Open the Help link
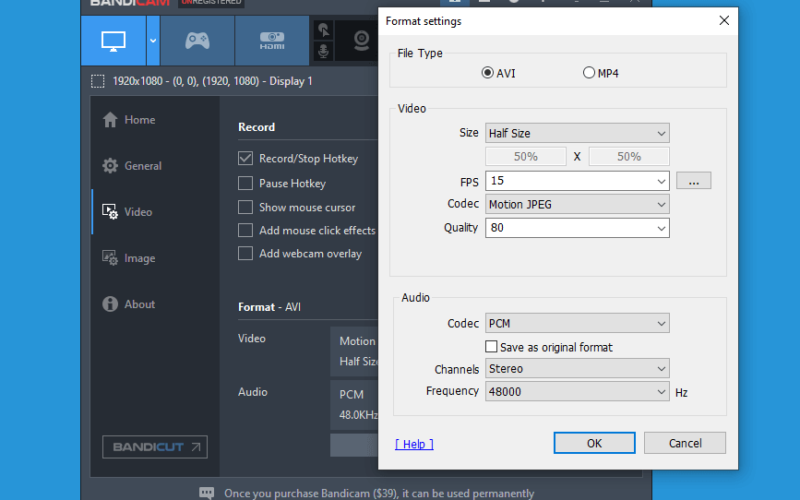This screenshot has width=800, height=500. 414,444
